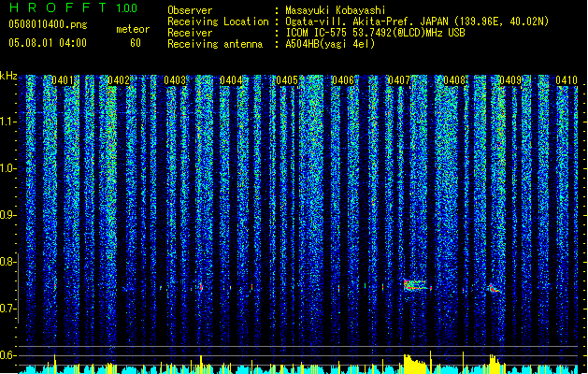Click the 0402 time marker
This screenshot has width=588, height=374.
pyautogui.click(x=119, y=80)
